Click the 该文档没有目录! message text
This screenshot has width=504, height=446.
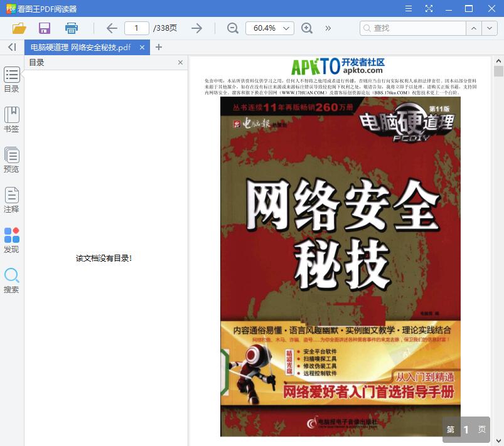click(104, 258)
